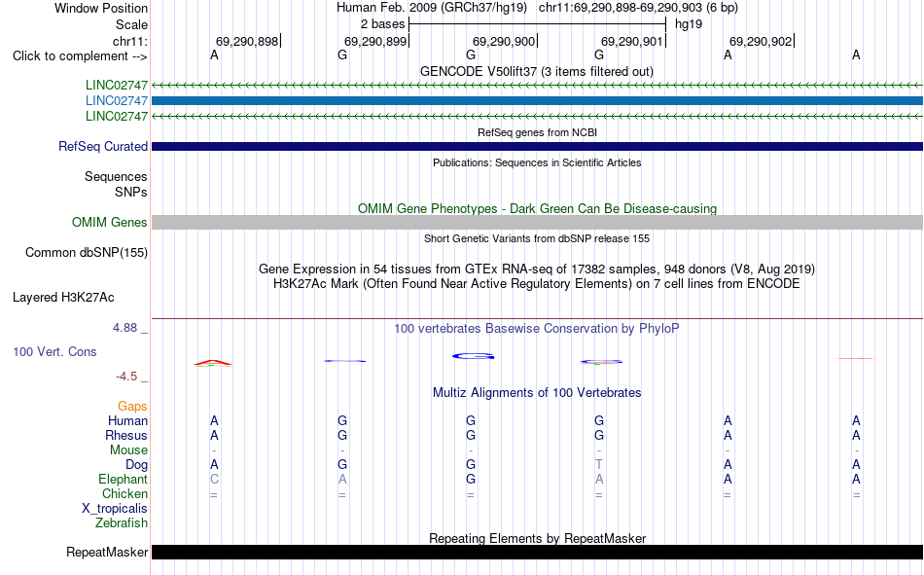Click the Human species label
Image resolution: width=924 pixels, height=575 pixels.
[127, 420]
